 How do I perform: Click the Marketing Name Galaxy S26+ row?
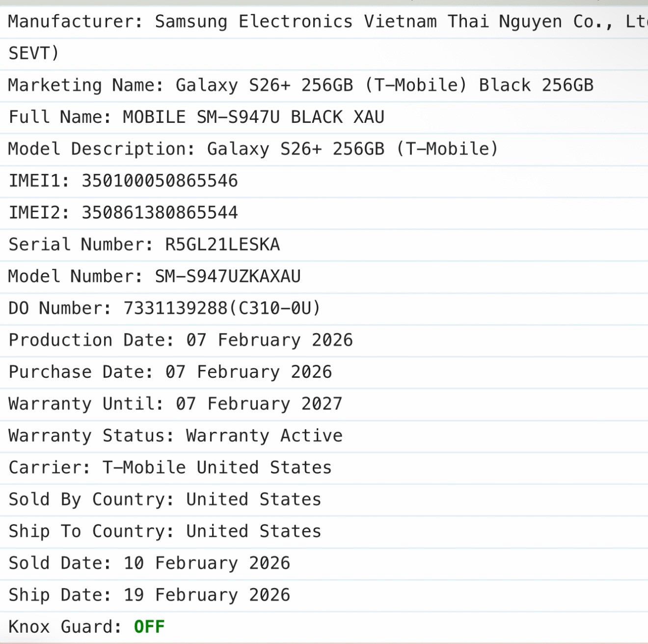coord(324,85)
